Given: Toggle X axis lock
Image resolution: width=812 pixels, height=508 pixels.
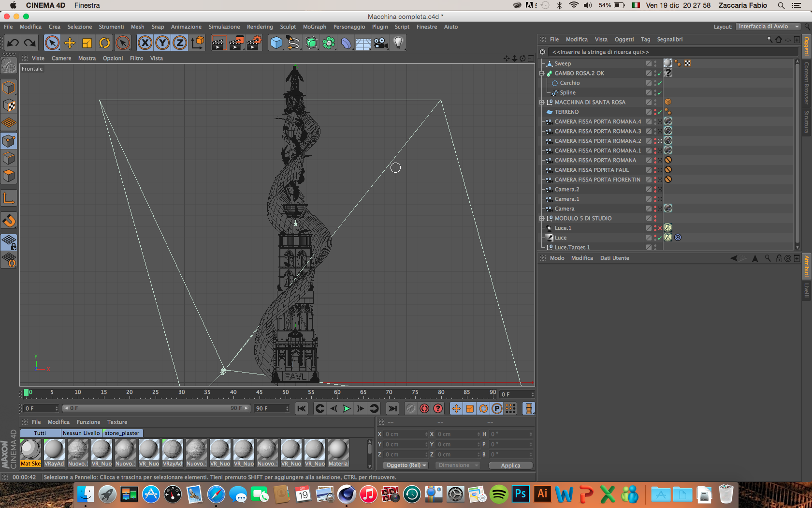Looking at the screenshot, I should pos(145,43).
